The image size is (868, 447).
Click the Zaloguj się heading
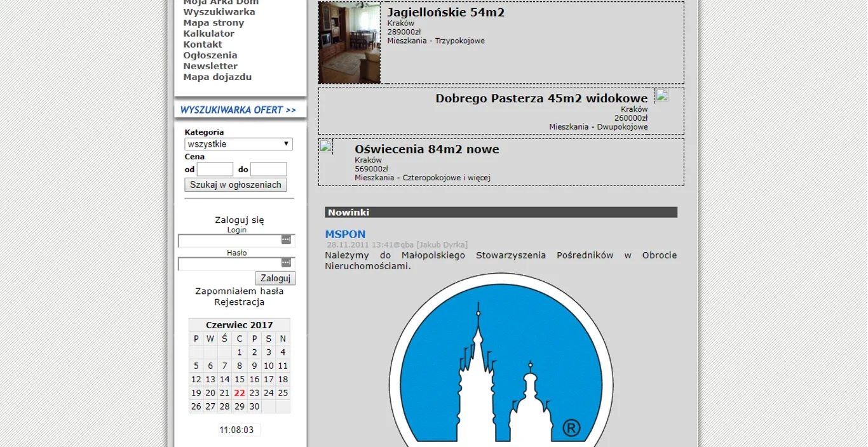click(240, 220)
